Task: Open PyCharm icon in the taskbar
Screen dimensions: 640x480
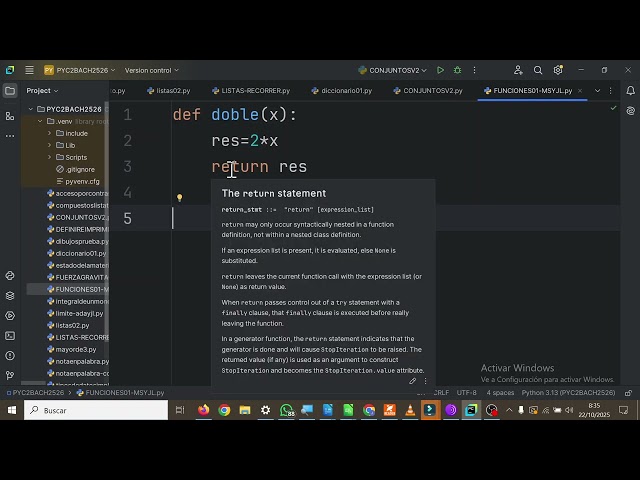Action: 471,410
